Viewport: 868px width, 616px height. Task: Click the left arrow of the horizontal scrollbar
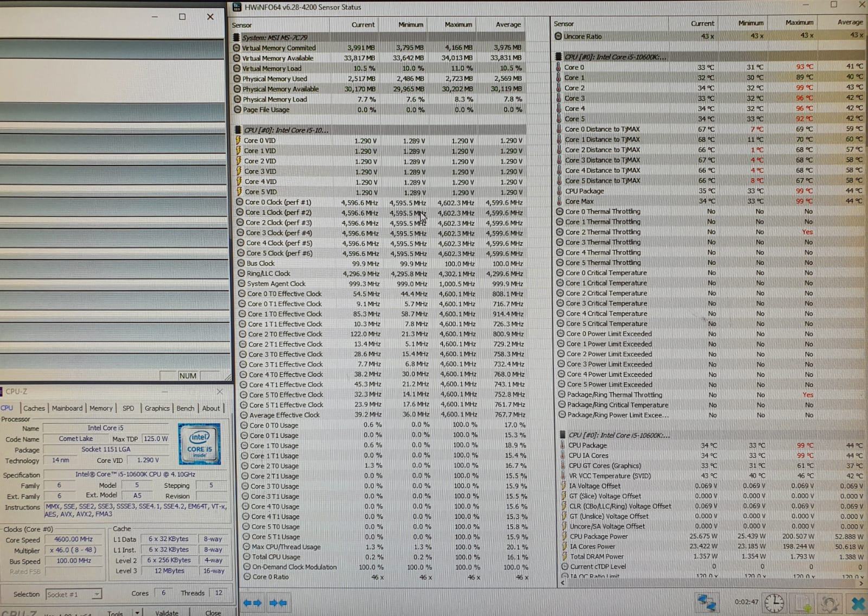(561, 583)
